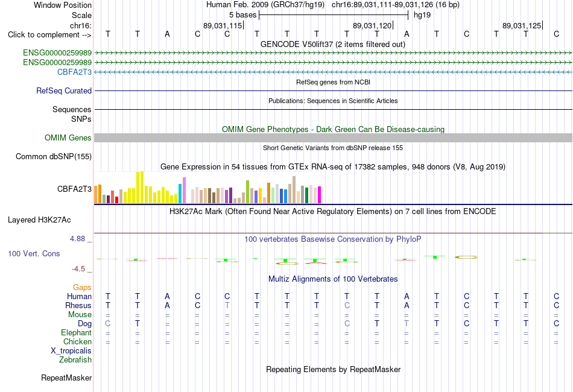Click the chr16: base position label
Viewport: 573px width, 392px height.
pyautogui.click(x=80, y=25)
